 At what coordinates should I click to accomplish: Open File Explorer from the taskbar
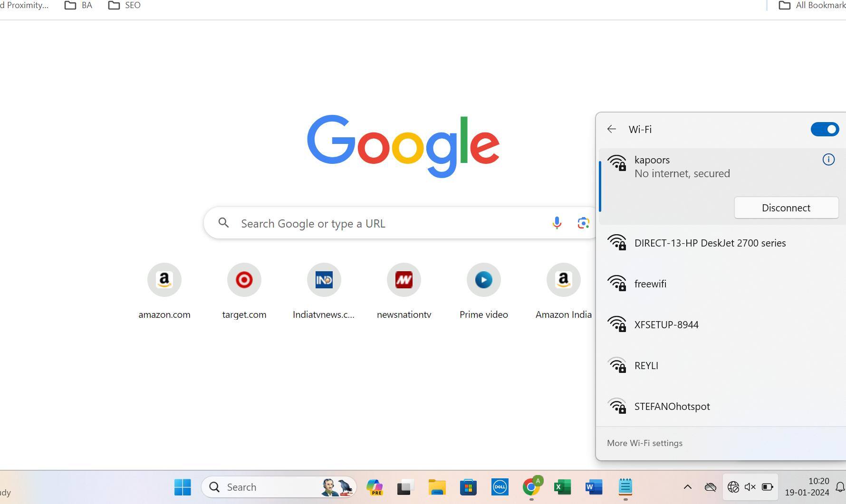tap(436, 487)
